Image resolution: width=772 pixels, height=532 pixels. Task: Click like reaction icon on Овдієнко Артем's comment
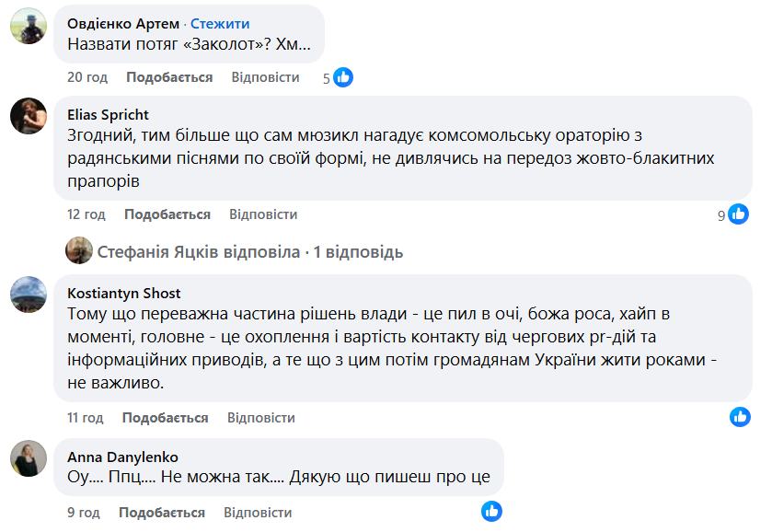tap(343, 77)
